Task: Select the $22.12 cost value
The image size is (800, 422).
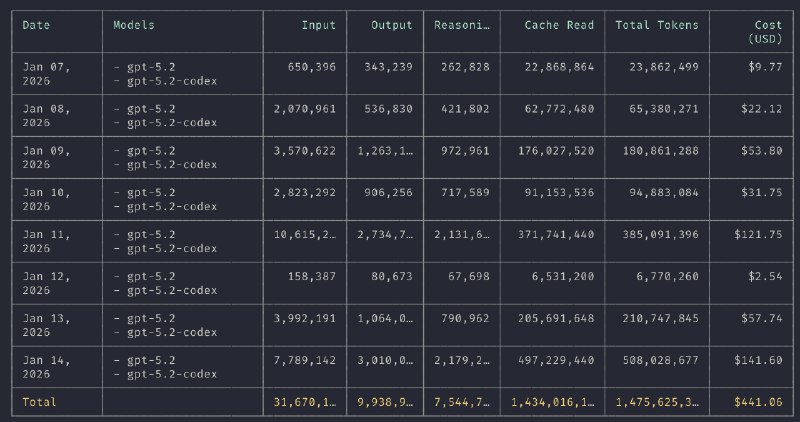Action: (762, 109)
